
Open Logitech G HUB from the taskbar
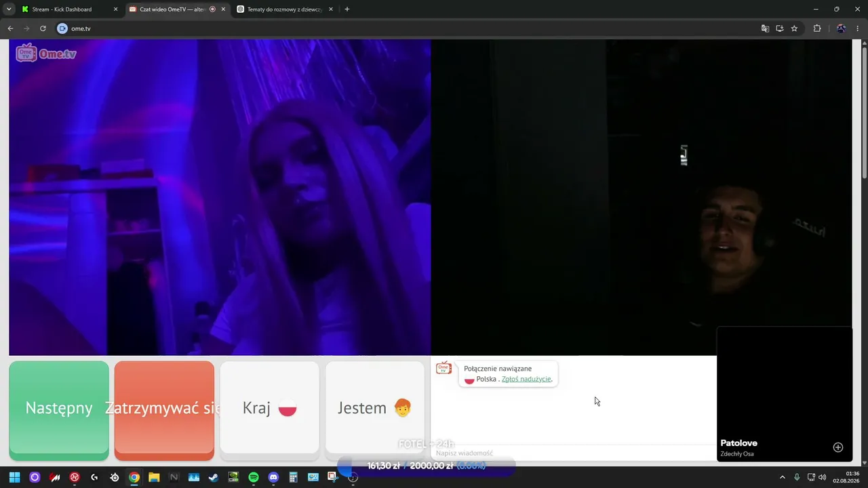click(94, 477)
